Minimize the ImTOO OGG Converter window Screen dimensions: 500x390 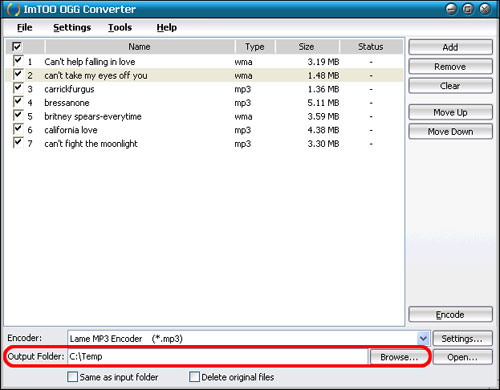tap(451, 9)
